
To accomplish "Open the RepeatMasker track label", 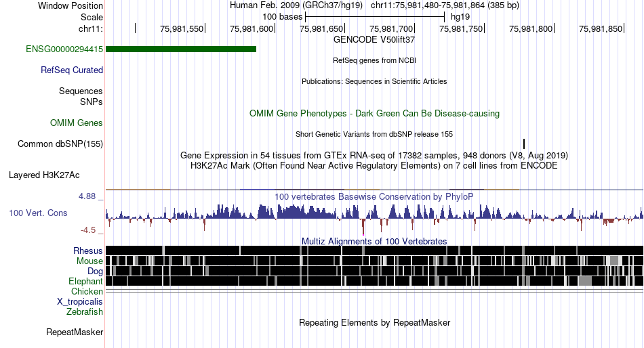I will pos(75,332).
